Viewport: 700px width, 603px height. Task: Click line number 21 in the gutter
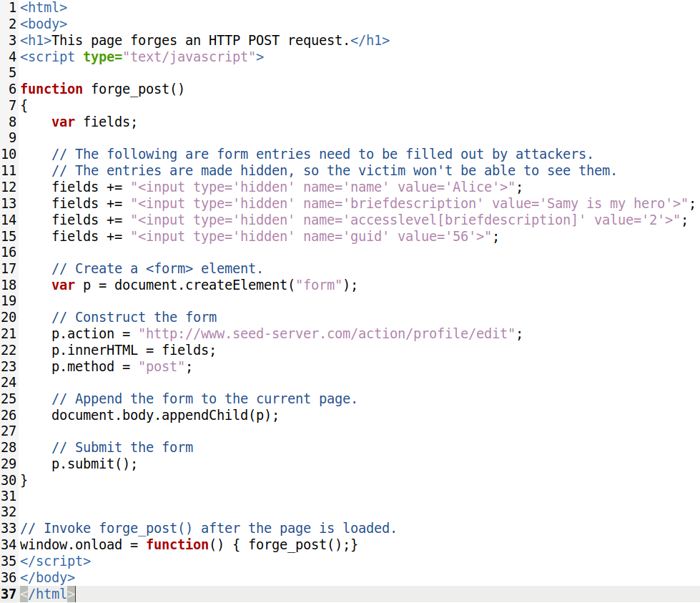pos(9,333)
